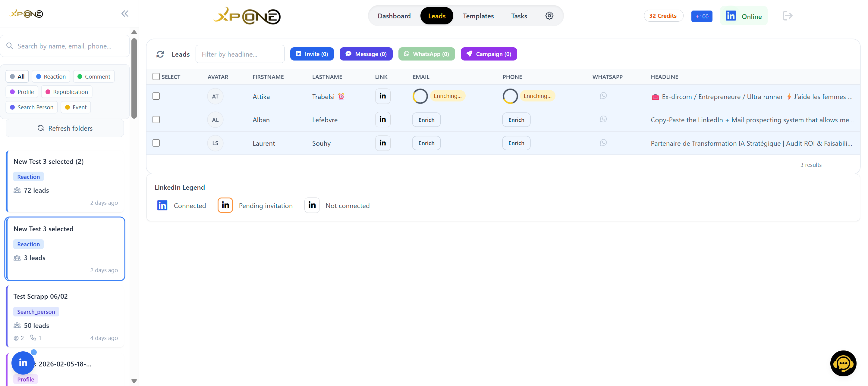Click the WhatsApp (0) button
The height and width of the screenshot is (386, 868).
(426, 54)
